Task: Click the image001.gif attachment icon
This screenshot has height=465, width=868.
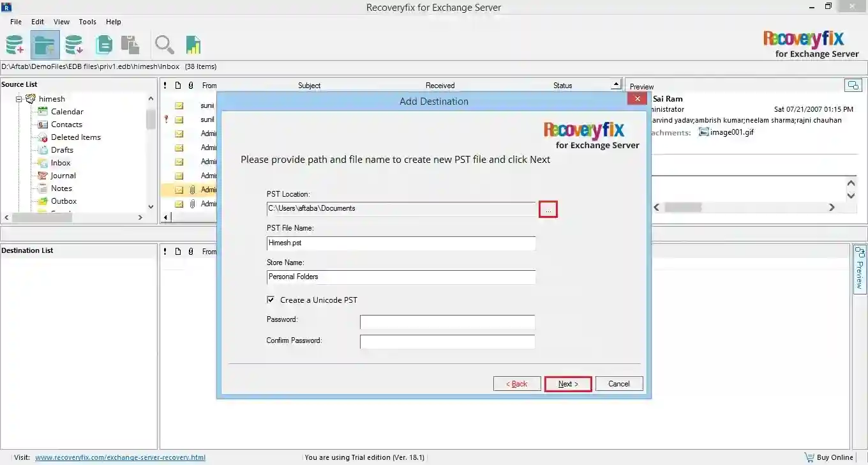Action: point(704,132)
